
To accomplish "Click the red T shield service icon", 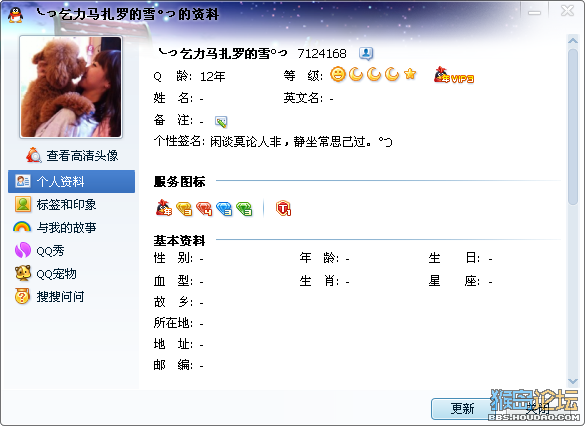I will point(284,208).
